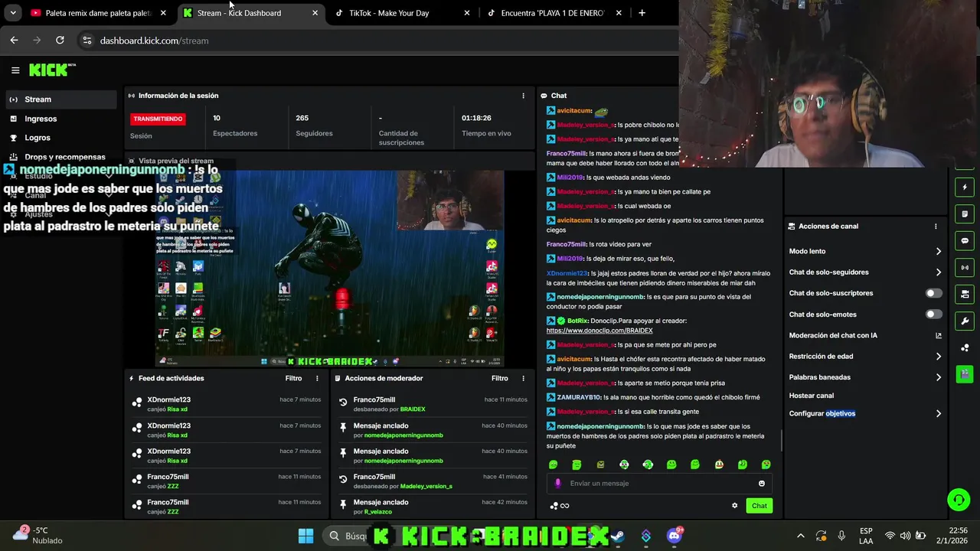
Task: Show hidden system tray icons
Action: point(801,536)
